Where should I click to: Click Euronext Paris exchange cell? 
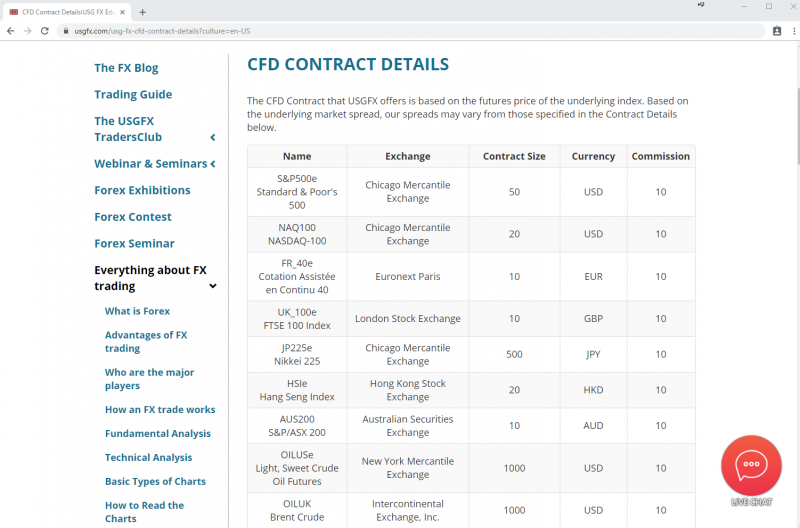[408, 276]
